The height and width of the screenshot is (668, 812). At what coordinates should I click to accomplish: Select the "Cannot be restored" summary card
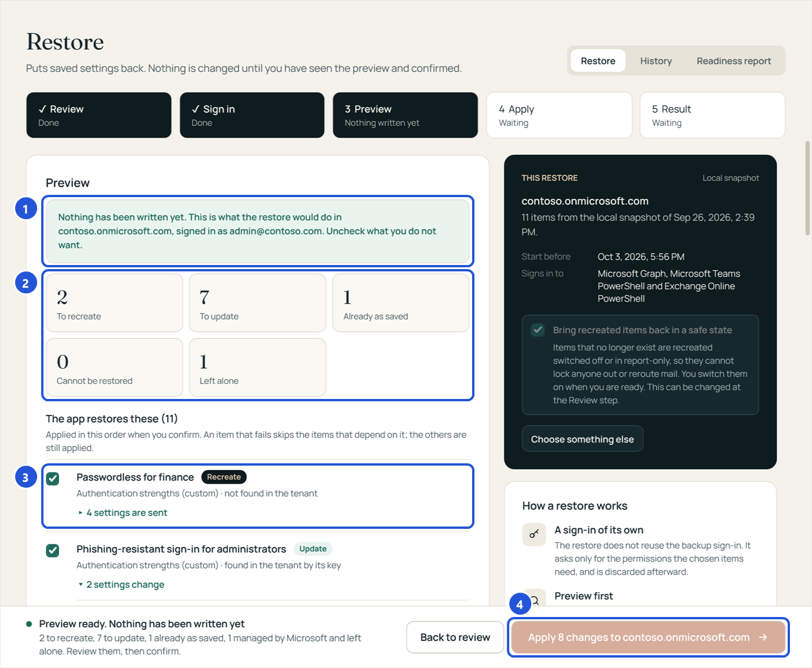pyautogui.click(x=115, y=368)
